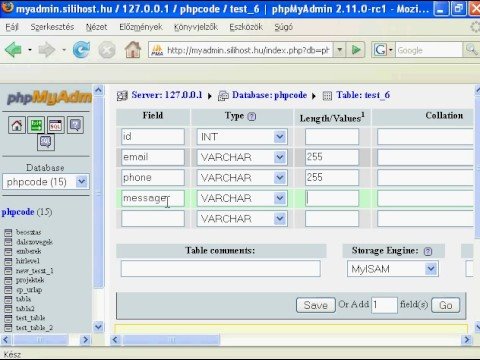Click the message field name input
Image resolution: width=480 pixels, height=360 pixels.
pos(153,198)
